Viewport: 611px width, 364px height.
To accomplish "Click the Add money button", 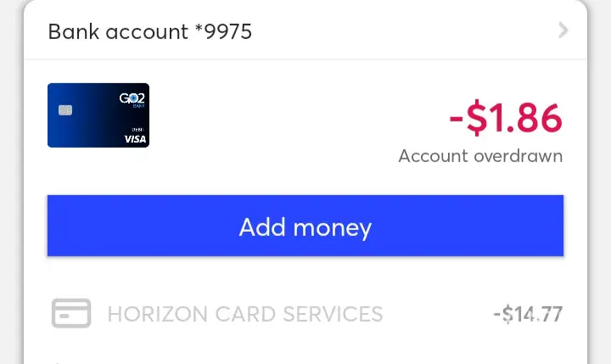I will coord(305,226).
